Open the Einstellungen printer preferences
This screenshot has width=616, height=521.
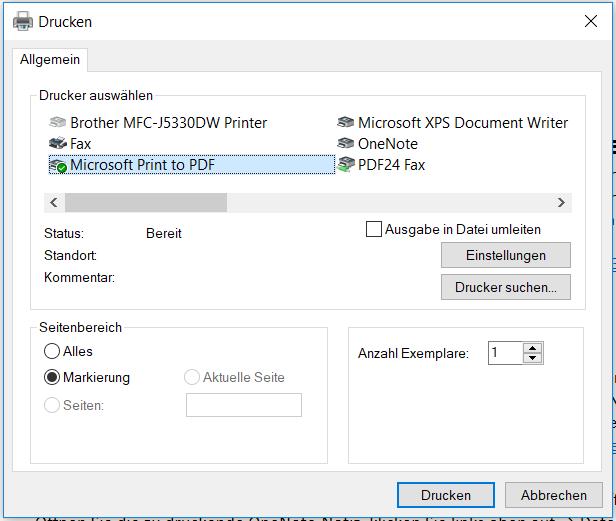pos(506,255)
